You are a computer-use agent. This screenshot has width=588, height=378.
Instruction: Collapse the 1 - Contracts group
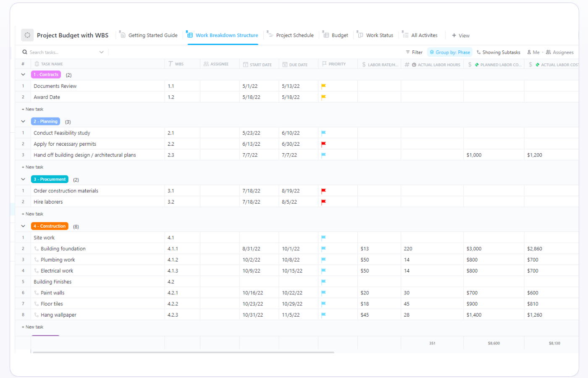pyautogui.click(x=23, y=75)
